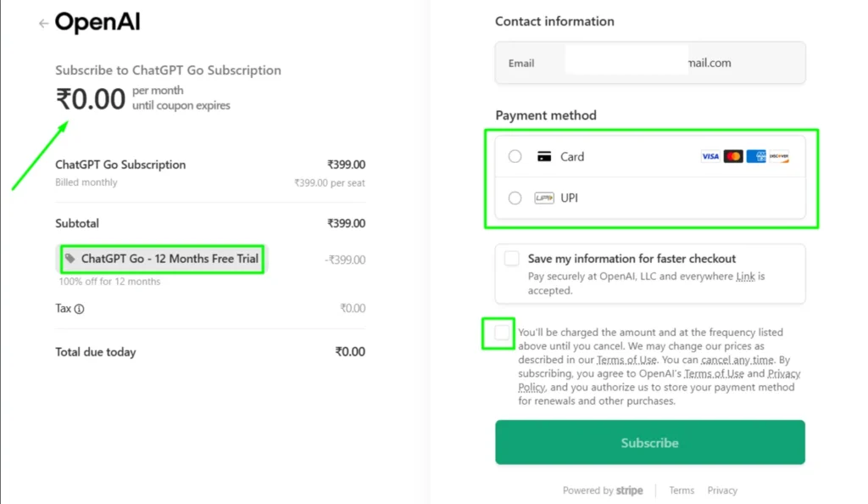
Task: Click the Visa card icon
Action: tap(709, 156)
